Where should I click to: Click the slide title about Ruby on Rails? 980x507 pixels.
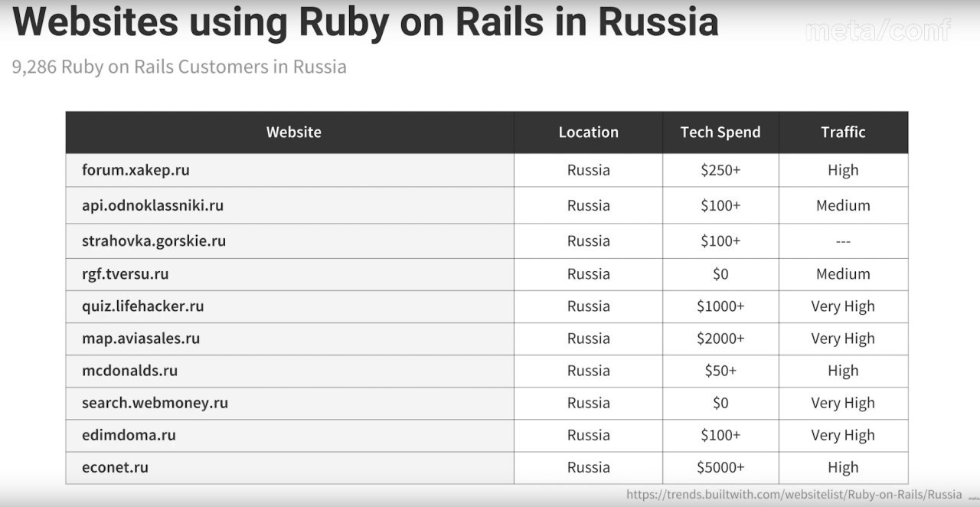point(365,22)
